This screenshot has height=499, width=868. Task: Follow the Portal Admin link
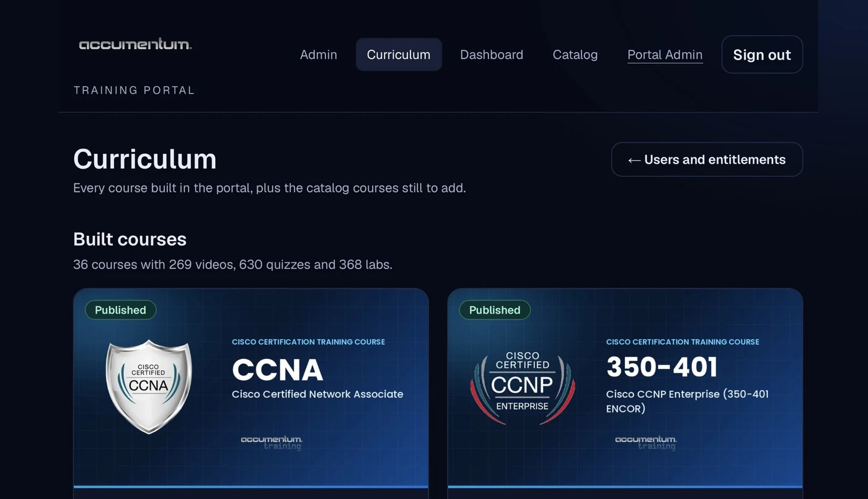click(x=665, y=55)
